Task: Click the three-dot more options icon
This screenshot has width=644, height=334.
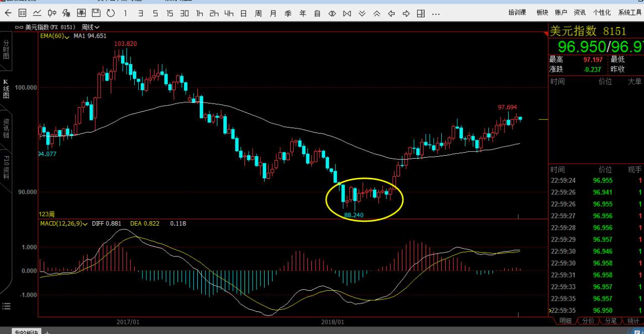Action: [x=436, y=14]
